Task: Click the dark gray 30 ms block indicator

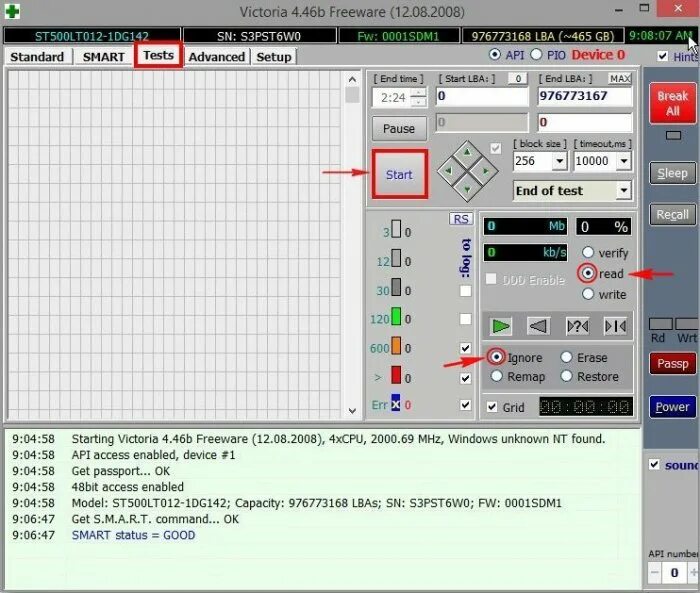Action: [396, 287]
